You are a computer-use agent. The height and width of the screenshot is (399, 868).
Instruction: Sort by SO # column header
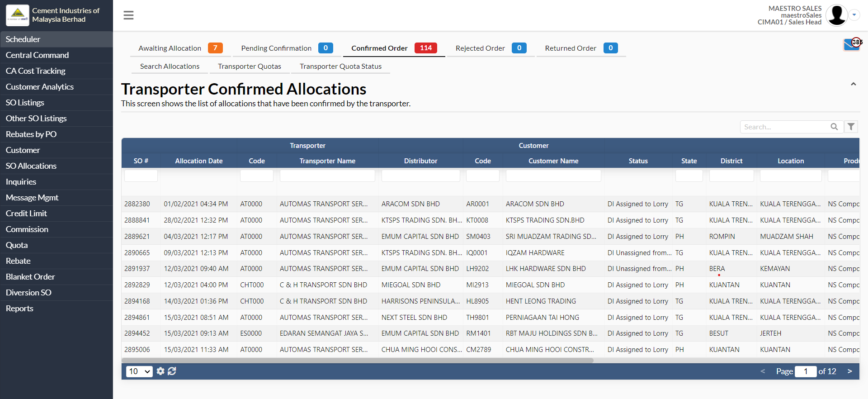[x=141, y=161]
